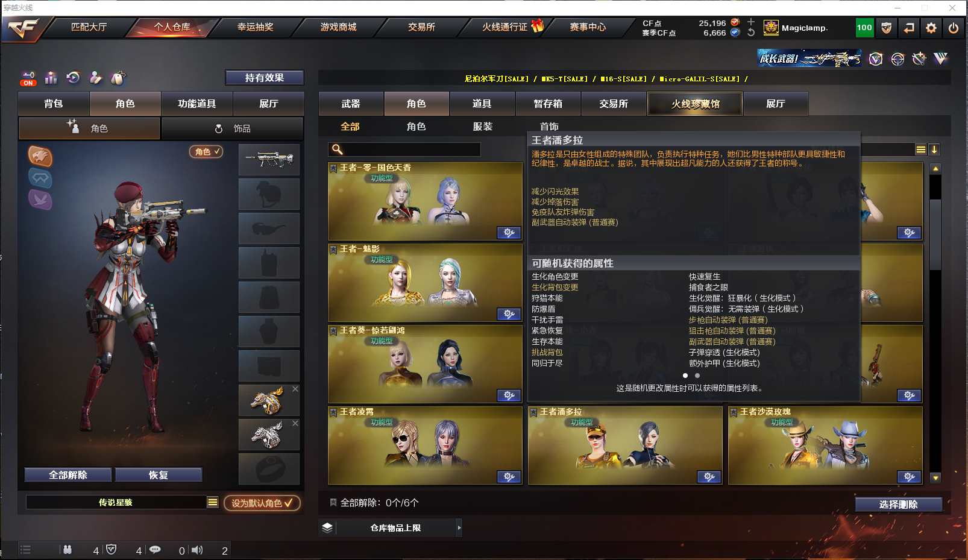The height and width of the screenshot is (560, 968).
Task: Expand the 仓库物品上限 arrow
Action: coord(459,528)
